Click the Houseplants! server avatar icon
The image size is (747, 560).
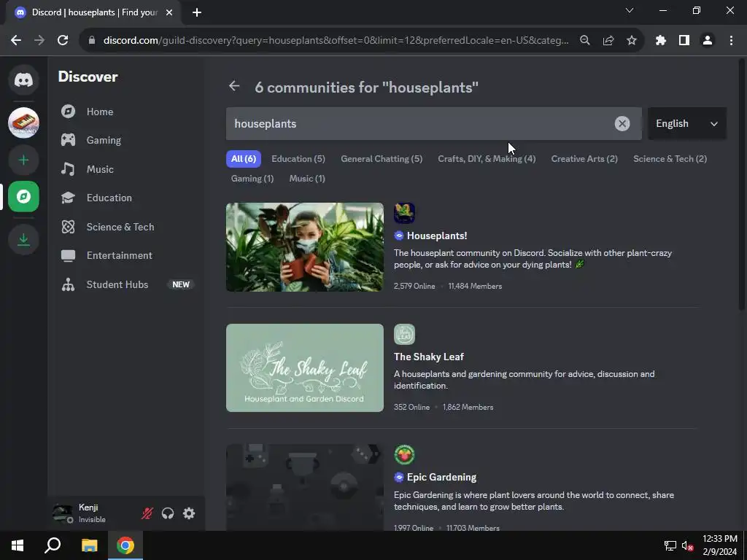(404, 214)
